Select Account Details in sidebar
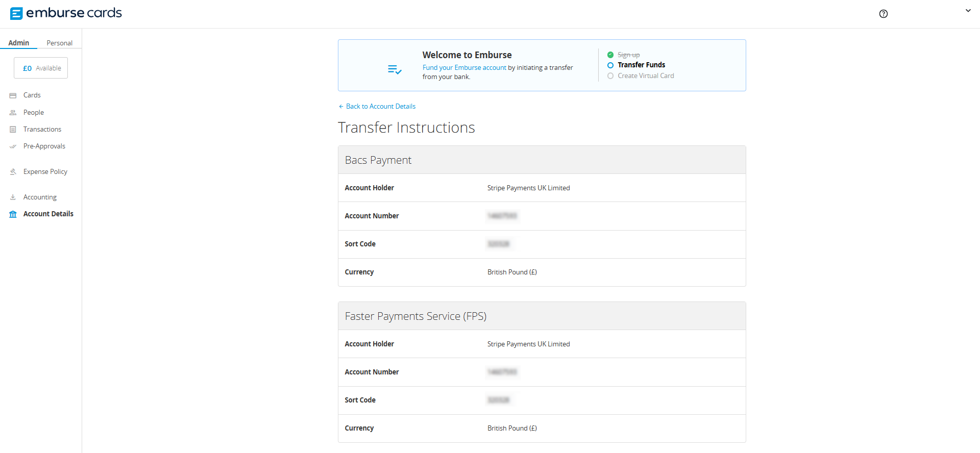This screenshot has height=453, width=980. [x=48, y=214]
